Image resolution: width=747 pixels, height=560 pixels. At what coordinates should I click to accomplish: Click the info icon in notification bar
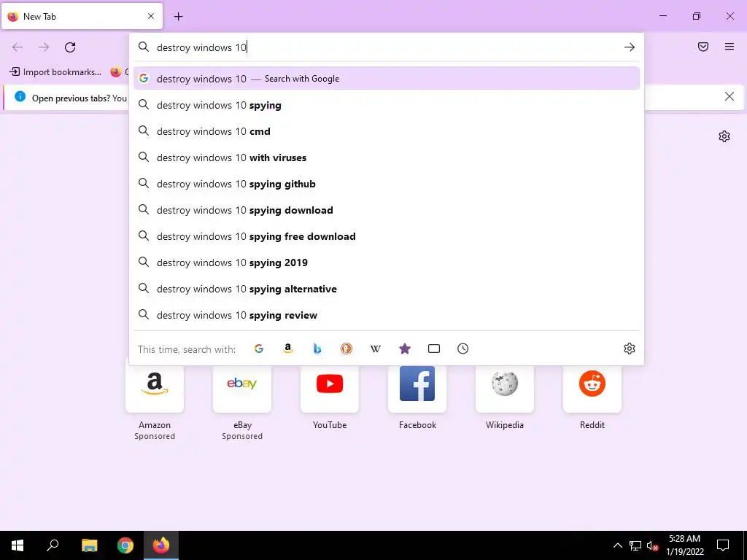tap(20, 97)
